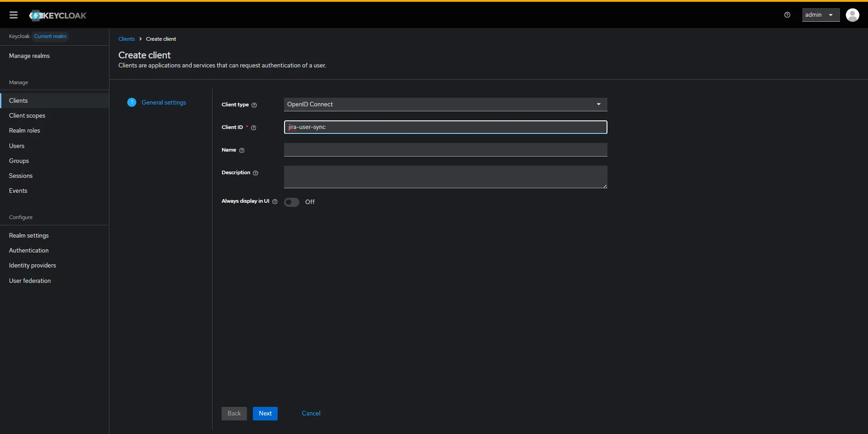Click the Keycloak logo
868x434 pixels.
click(57, 15)
